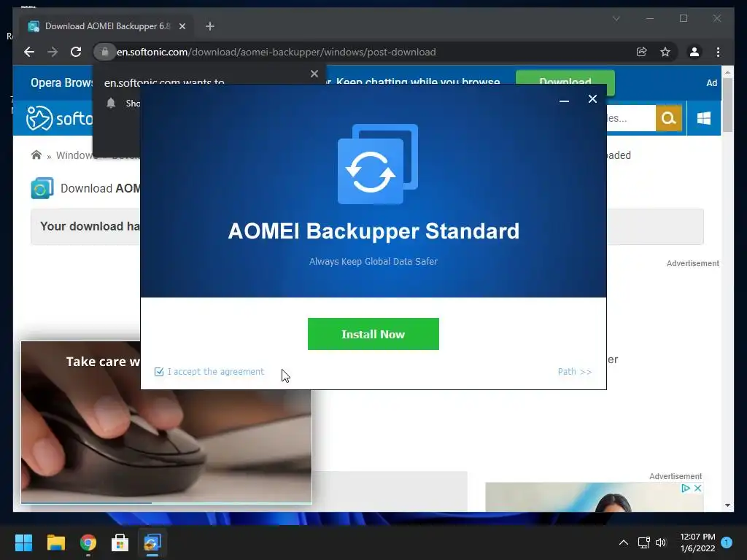Open Chrome tab search dropdown arrow

coord(616,18)
